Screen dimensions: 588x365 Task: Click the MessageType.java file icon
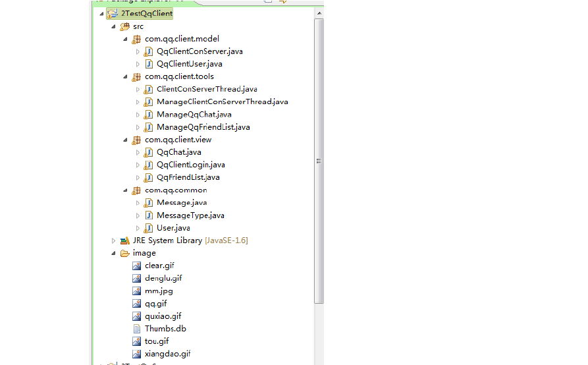[149, 215]
